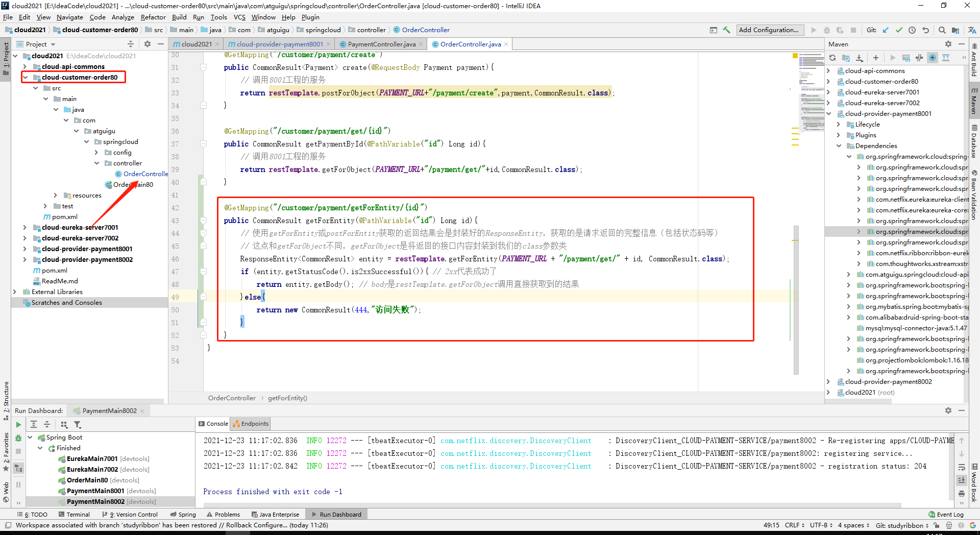Click Project panel collapse all icon

(131, 44)
